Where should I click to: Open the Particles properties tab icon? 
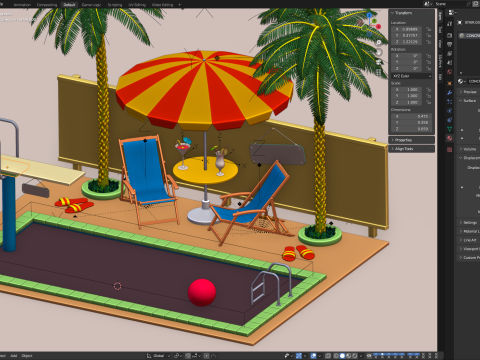click(449, 101)
